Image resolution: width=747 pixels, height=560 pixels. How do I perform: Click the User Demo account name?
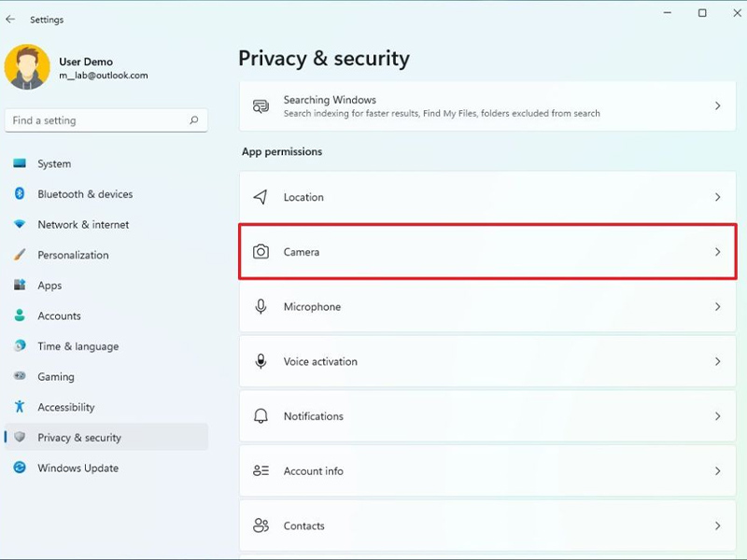point(86,62)
